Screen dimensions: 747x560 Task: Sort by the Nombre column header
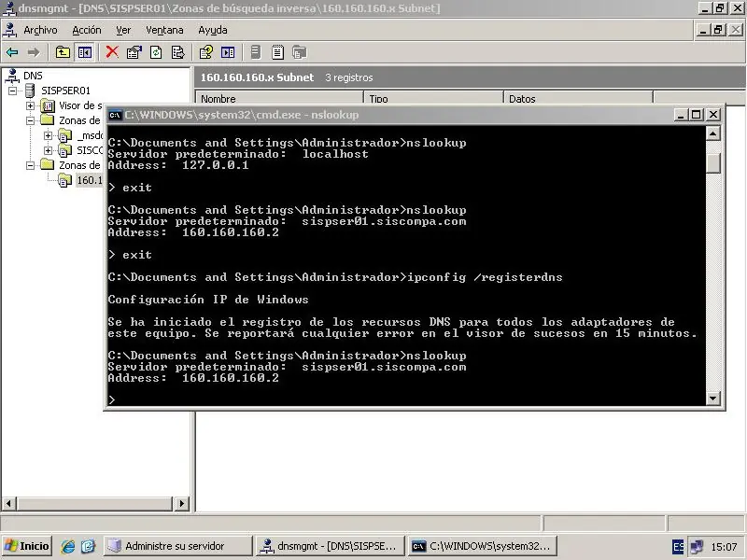(280, 99)
